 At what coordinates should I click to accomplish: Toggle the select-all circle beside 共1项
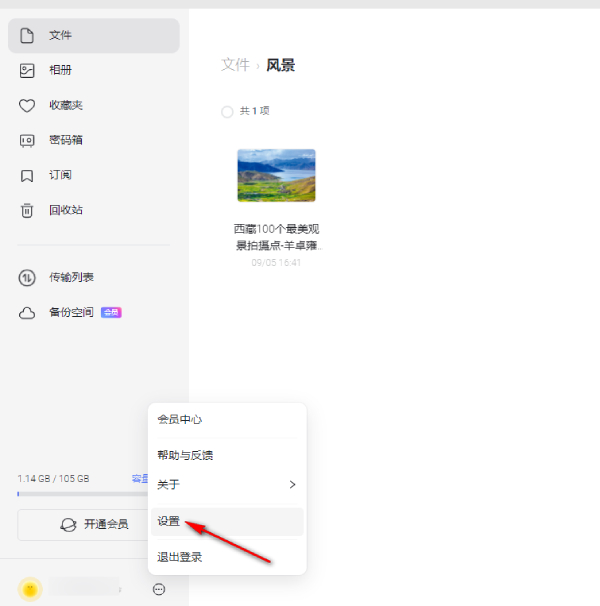pos(227,112)
